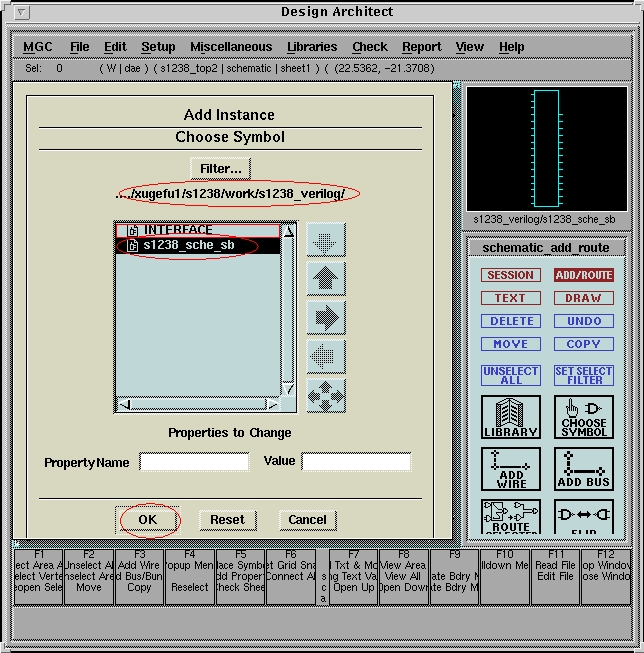This screenshot has width=644, height=653.
Task: Click the ROUTE SELECTED palette icon
Action: (511, 515)
